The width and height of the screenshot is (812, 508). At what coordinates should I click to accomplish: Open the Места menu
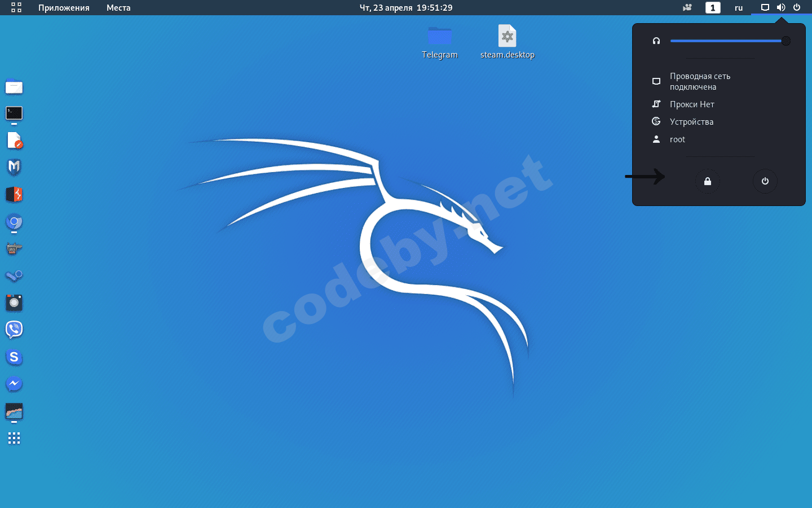(x=118, y=8)
